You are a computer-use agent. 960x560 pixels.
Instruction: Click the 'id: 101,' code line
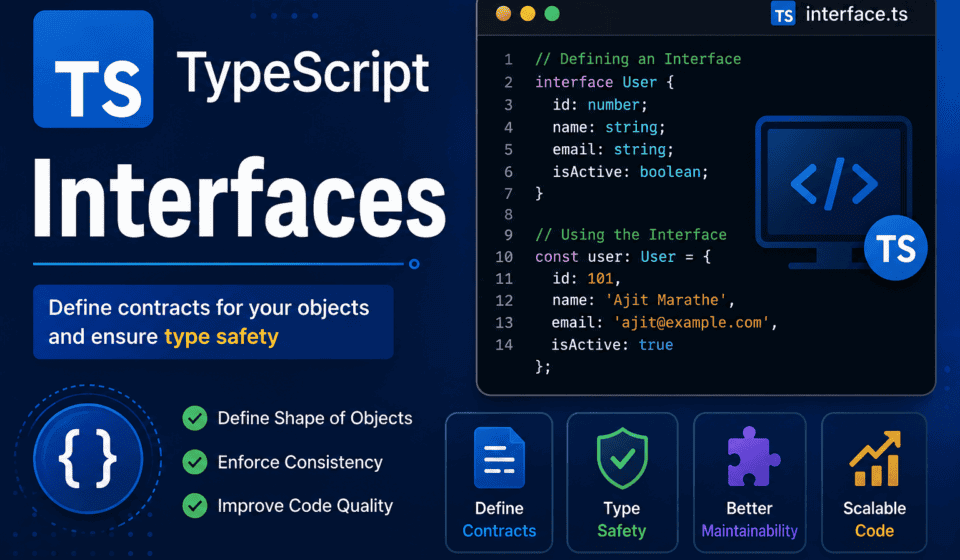pyautogui.click(x=587, y=278)
